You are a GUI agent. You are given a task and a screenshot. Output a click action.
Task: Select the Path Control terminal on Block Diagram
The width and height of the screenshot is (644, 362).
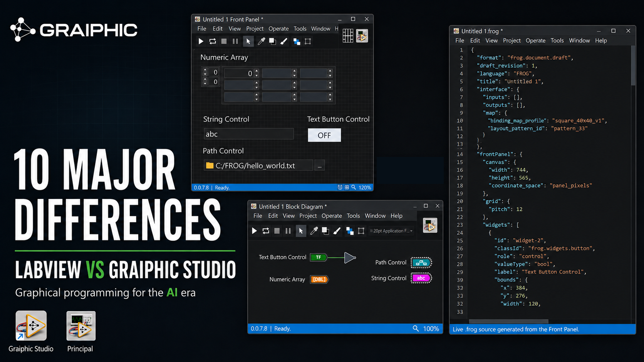click(x=421, y=263)
